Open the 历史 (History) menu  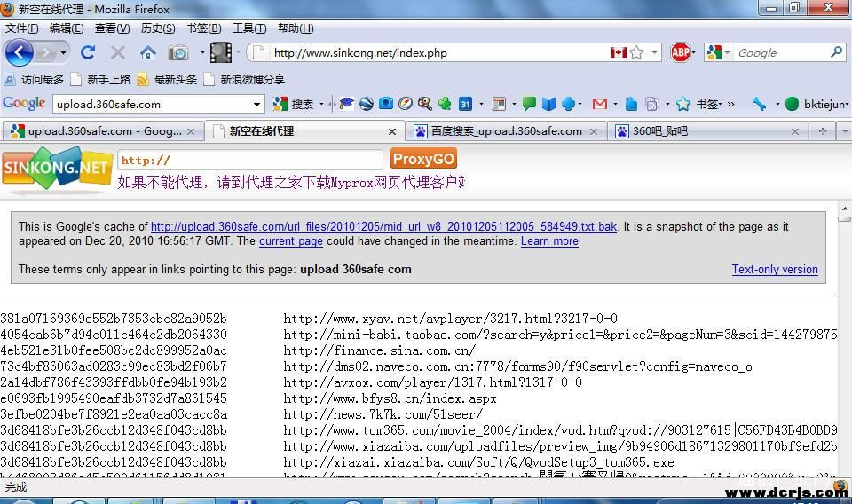click(x=158, y=28)
